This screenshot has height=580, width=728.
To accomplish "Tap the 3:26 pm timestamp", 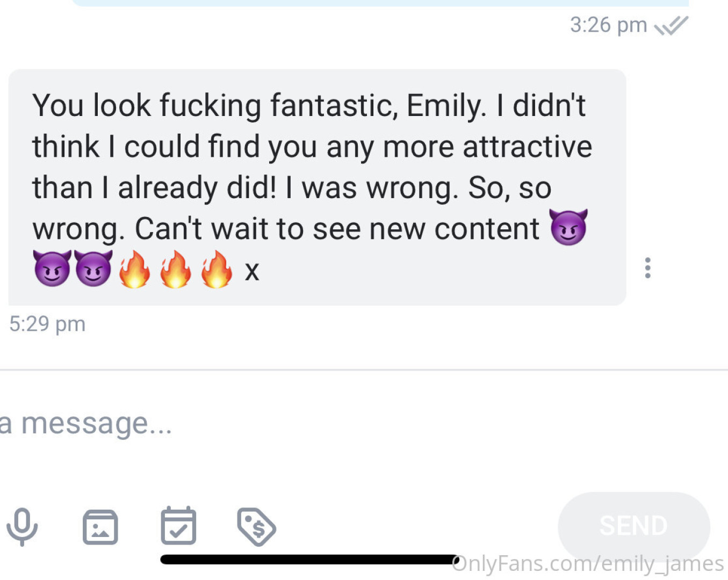I will point(608,25).
